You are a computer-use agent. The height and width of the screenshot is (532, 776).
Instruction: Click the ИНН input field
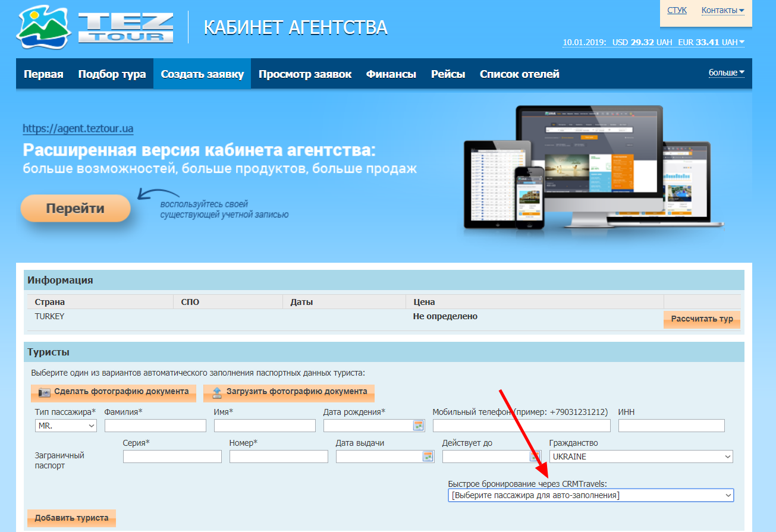click(x=671, y=426)
